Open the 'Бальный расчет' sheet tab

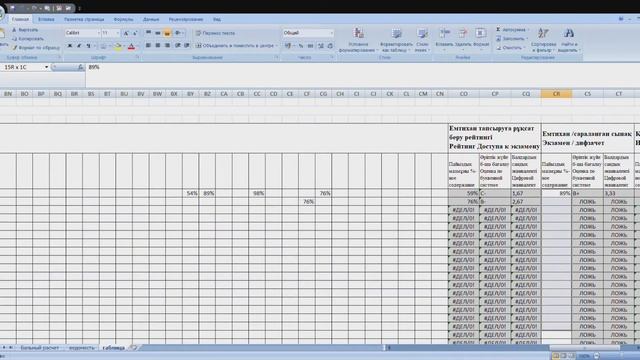[x=40, y=348]
